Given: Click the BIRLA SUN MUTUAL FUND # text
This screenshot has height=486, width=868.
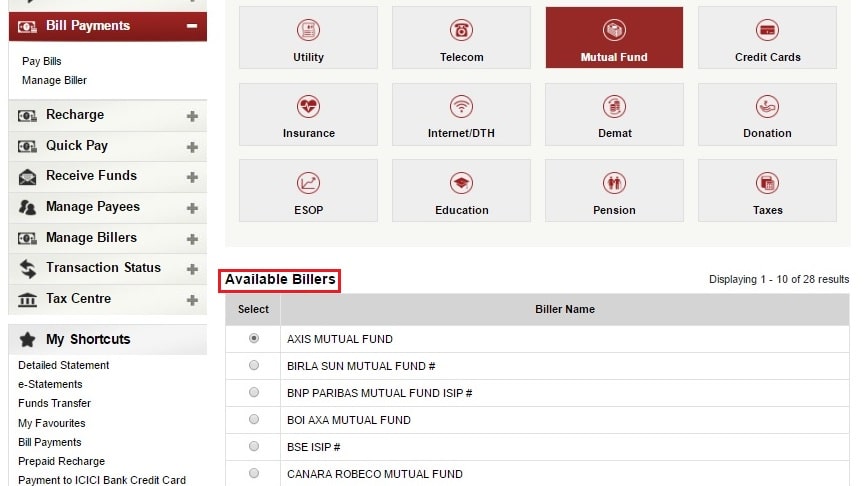Looking at the screenshot, I should 361,366.
